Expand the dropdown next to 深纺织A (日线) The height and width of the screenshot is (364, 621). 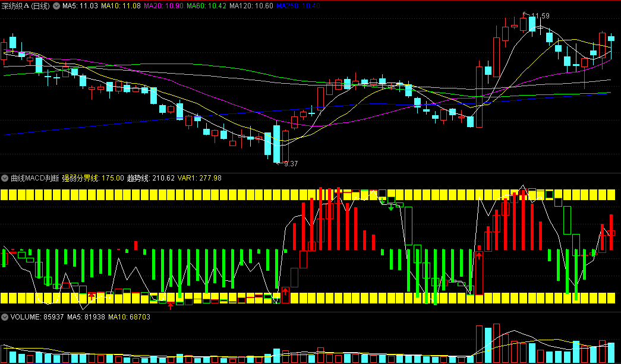[56, 6]
